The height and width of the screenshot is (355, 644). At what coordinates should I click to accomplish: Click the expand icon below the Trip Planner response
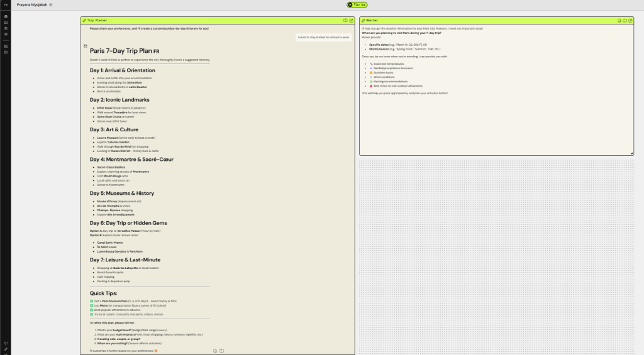tap(221, 351)
